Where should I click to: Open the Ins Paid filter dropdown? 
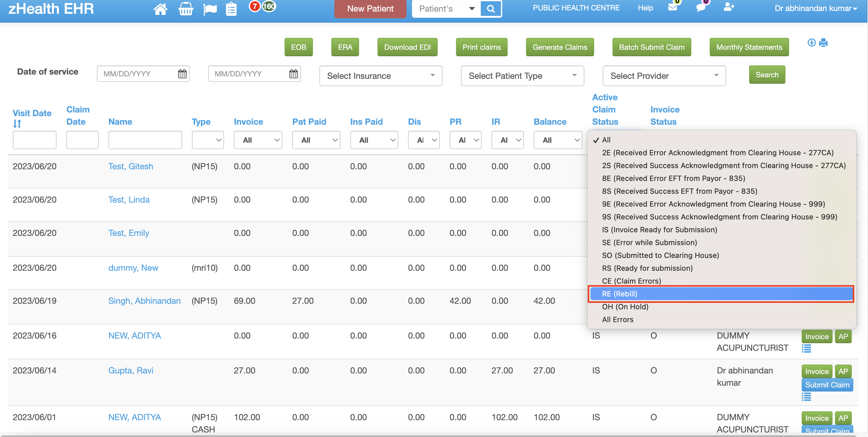coord(374,140)
